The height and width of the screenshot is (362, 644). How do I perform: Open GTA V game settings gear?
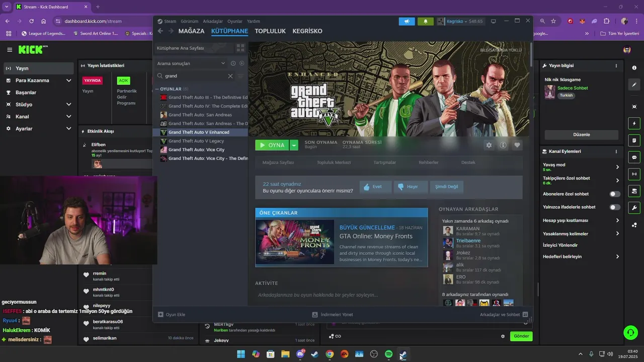pyautogui.click(x=489, y=145)
